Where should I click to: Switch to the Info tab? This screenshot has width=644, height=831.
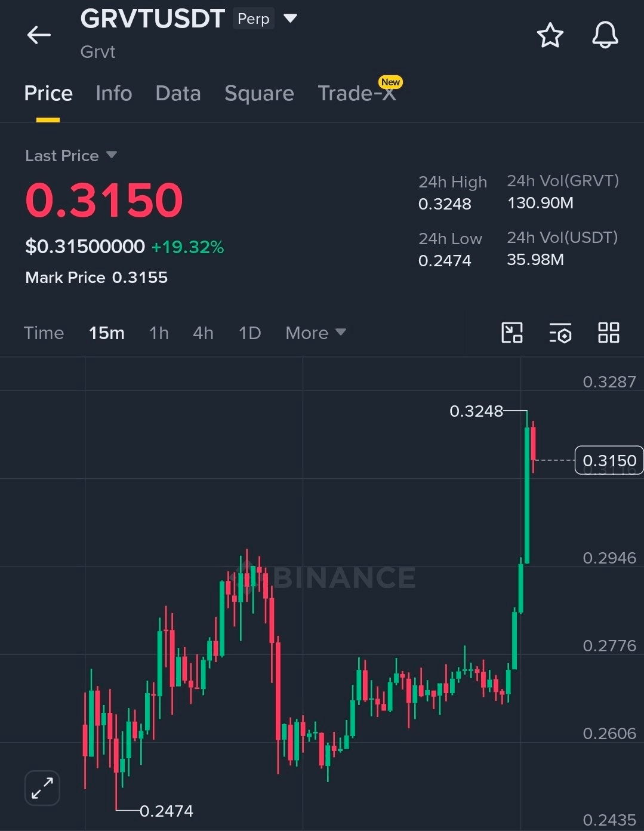(113, 94)
